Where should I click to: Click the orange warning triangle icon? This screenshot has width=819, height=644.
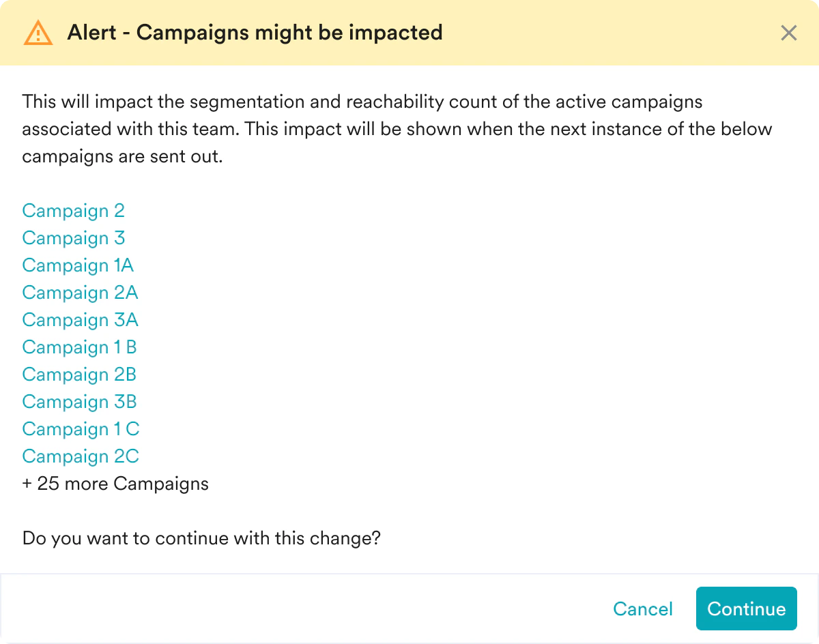point(38,33)
